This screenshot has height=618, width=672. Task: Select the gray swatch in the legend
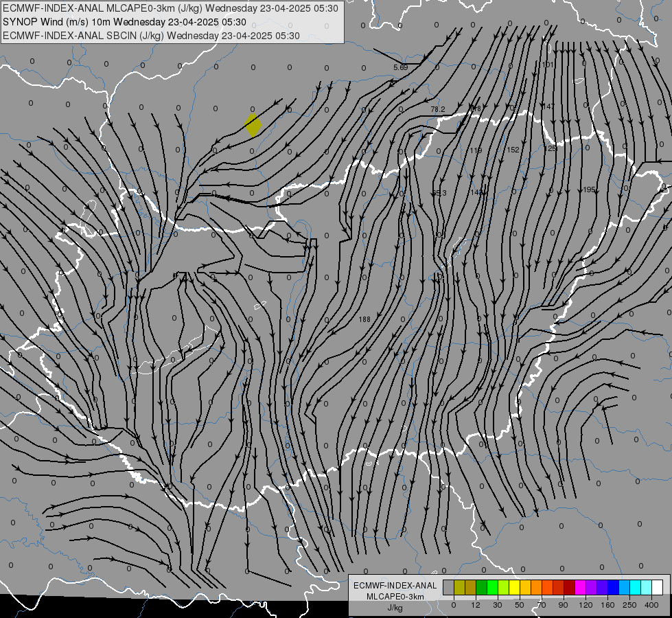tap(448, 587)
